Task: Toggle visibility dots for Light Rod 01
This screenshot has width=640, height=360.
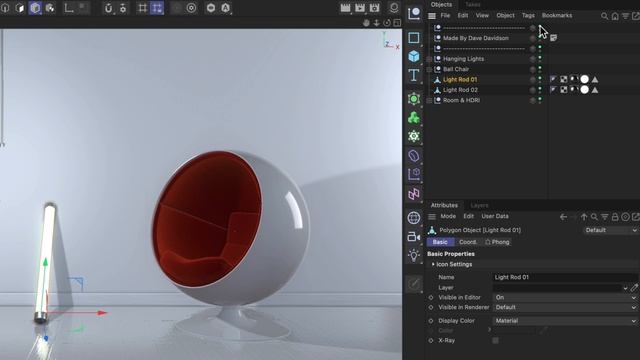Action: (540, 79)
